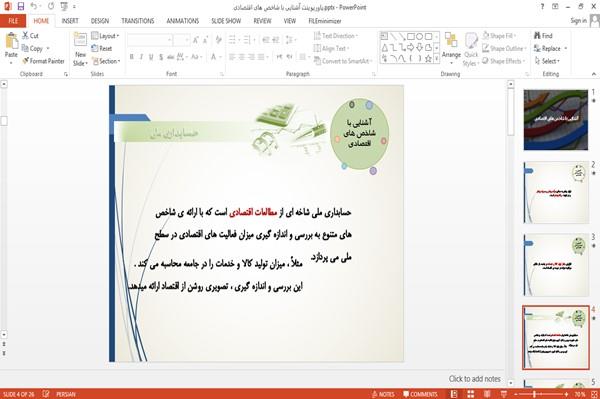600x399 pixels.
Task: Toggle text Shadow formatting
Action: coord(161,57)
